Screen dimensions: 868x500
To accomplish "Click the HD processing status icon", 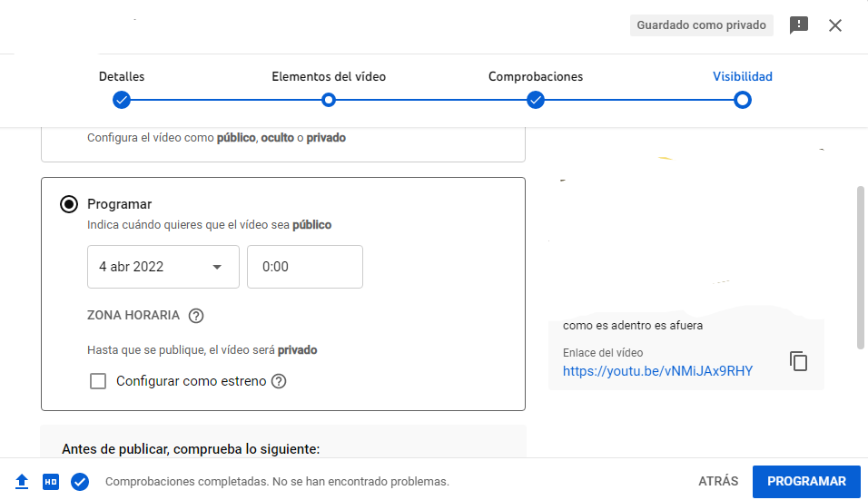I will 51,482.
